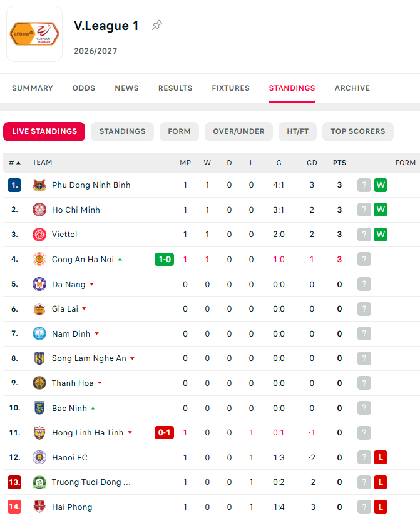Image resolution: width=420 pixels, height=518 pixels.
Task: Click the Nam Dinh club crest
Action: (39, 333)
